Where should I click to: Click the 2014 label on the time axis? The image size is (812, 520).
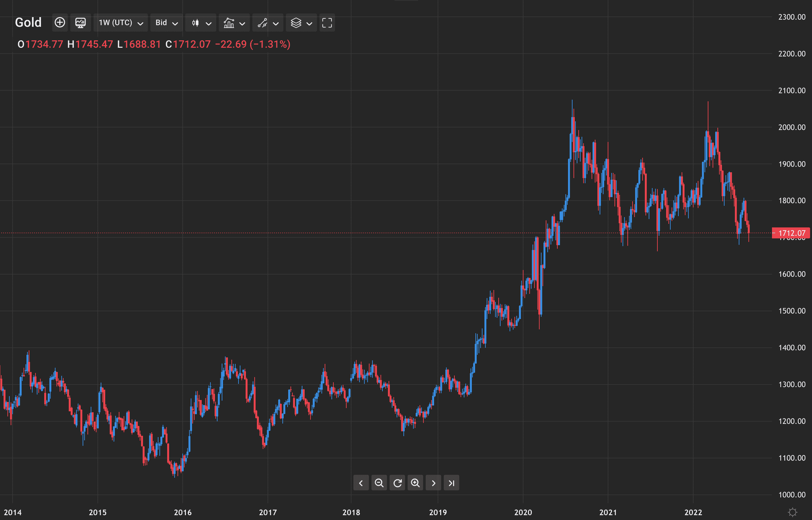coord(13,512)
